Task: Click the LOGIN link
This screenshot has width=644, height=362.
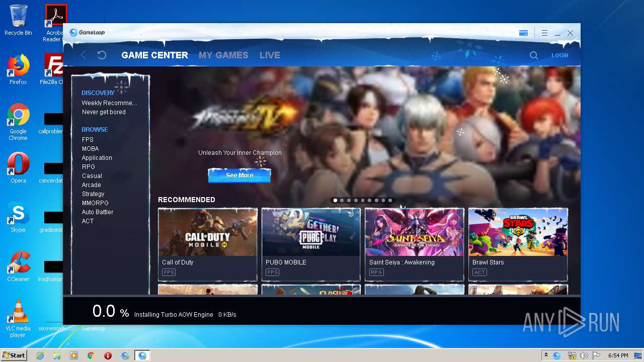Action: [560, 55]
